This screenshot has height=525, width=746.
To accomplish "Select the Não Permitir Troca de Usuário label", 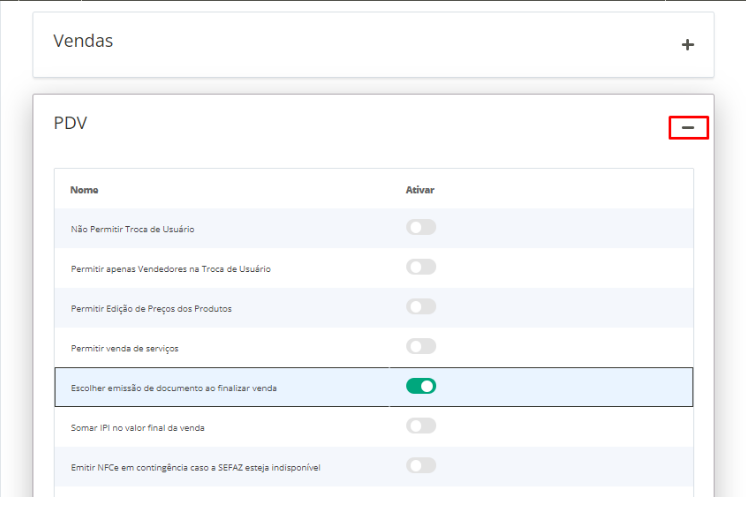I will pyautogui.click(x=132, y=229).
